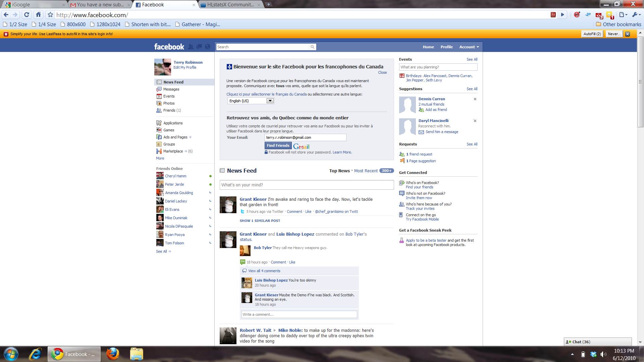Launch Firefox from the taskbar
The image size is (644, 362).
(113, 354)
